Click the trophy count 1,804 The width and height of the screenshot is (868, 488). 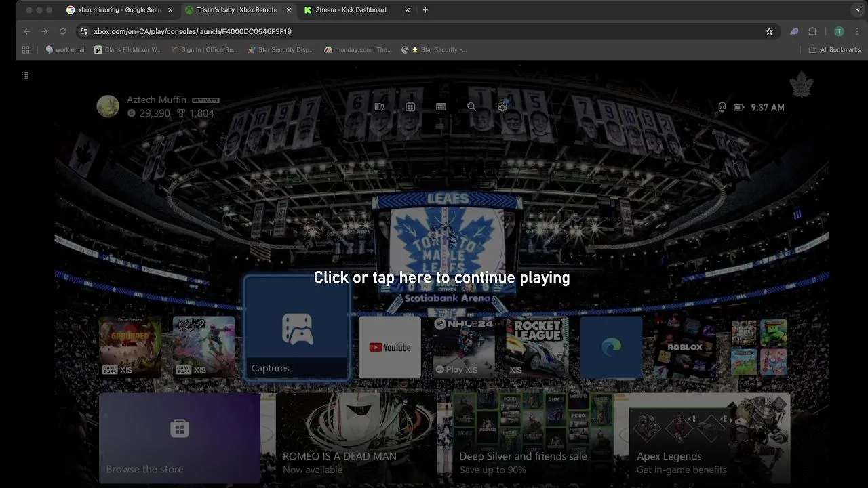201,113
